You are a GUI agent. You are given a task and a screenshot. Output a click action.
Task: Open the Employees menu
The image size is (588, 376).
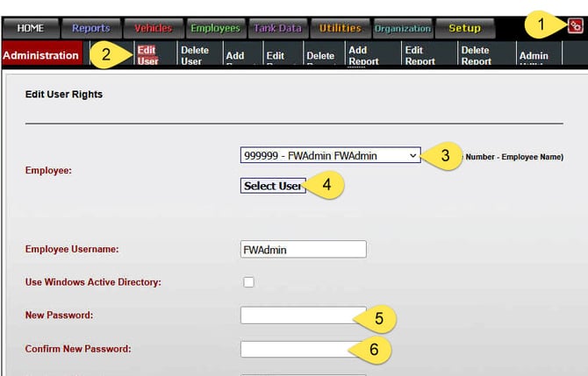pyautogui.click(x=215, y=28)
